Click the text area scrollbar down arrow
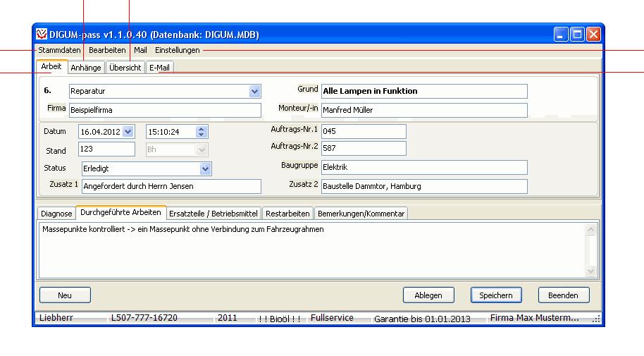The image size is (644, 356). 590,271
